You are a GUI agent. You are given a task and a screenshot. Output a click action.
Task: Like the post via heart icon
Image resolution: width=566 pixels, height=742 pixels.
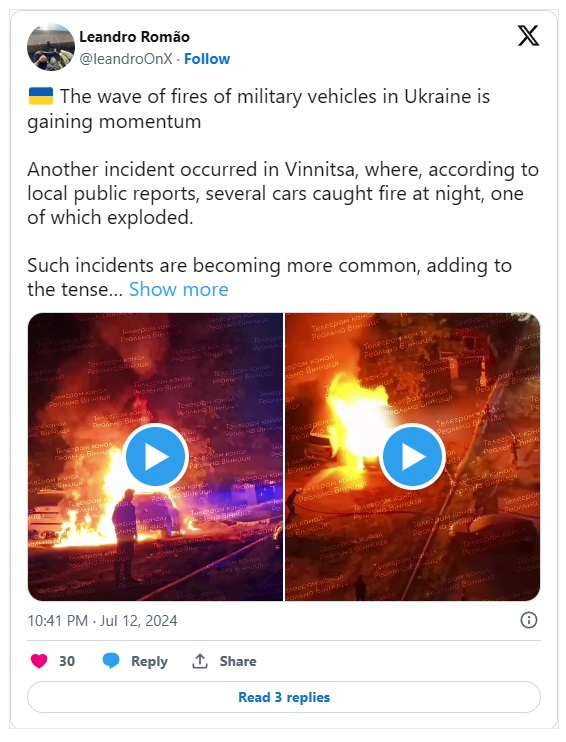click(x=39, y=661)
